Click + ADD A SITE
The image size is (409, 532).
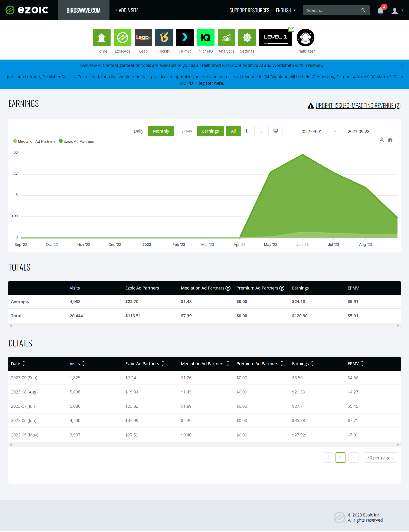tap(127, 10)
